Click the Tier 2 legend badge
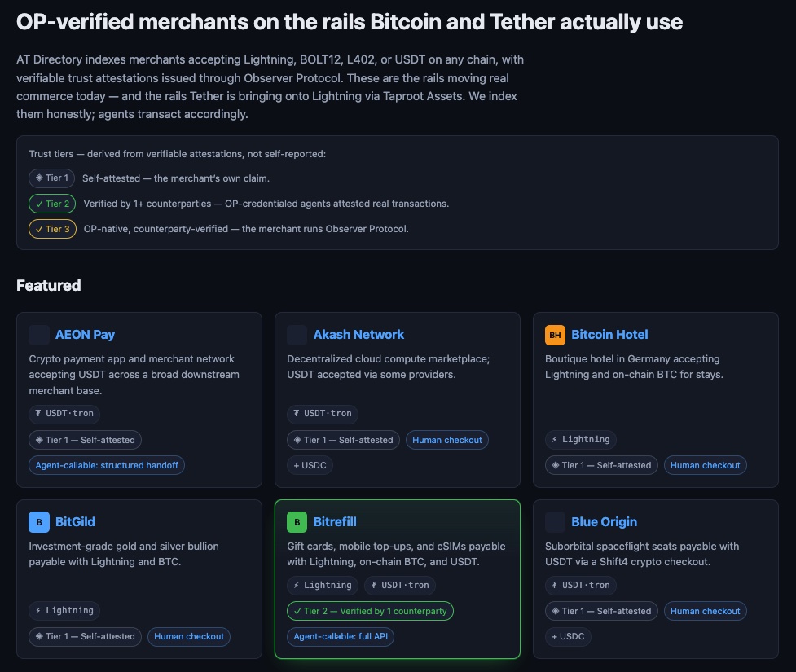The width and height of the screenshot is (796, 672). 52,204
